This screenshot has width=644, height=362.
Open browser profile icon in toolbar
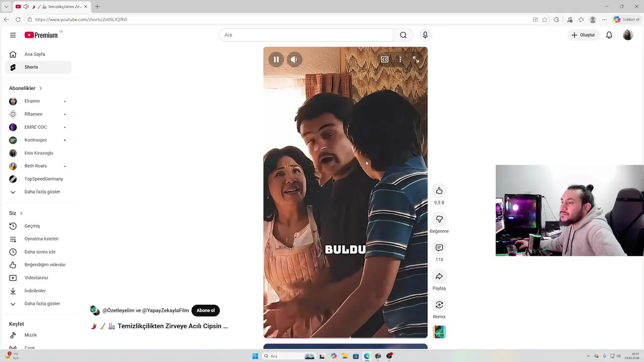pos(593,20)
